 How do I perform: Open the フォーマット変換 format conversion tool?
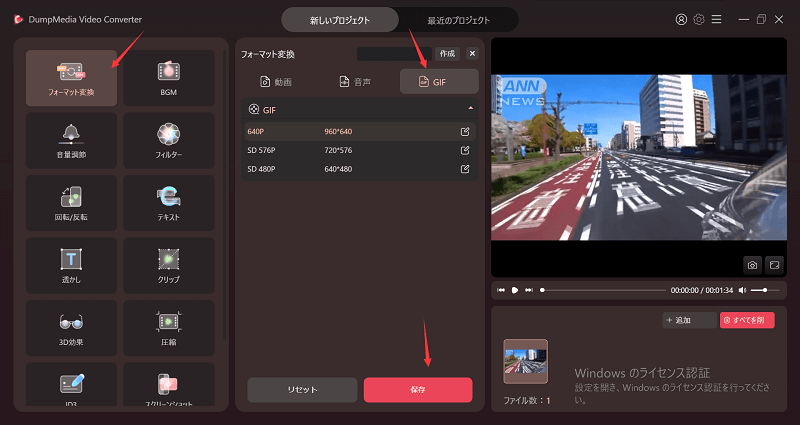[71, 78]
